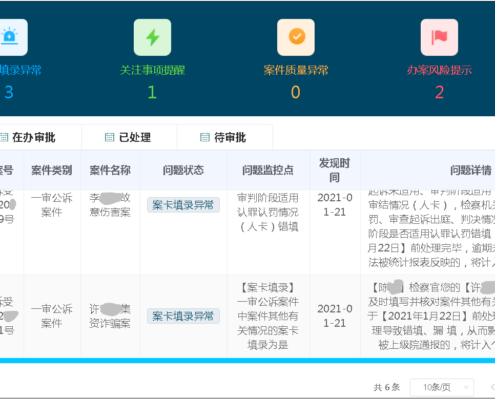495x400 pixels.
Task: Click the 发现时间 column header
Action: click(335, 170)
